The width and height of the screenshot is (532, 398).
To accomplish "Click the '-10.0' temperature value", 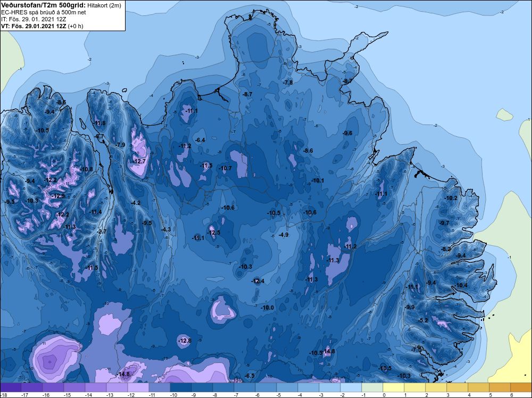I will [x=268, y=308].
